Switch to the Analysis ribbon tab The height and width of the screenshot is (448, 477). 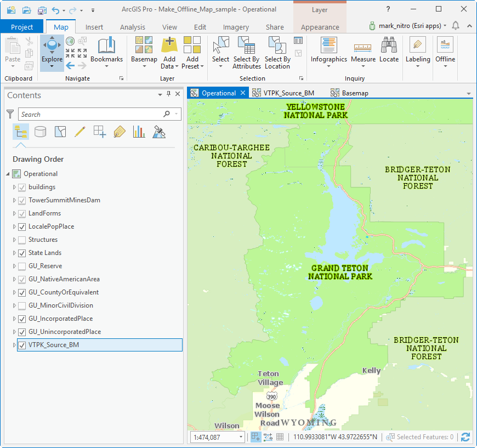132,27
